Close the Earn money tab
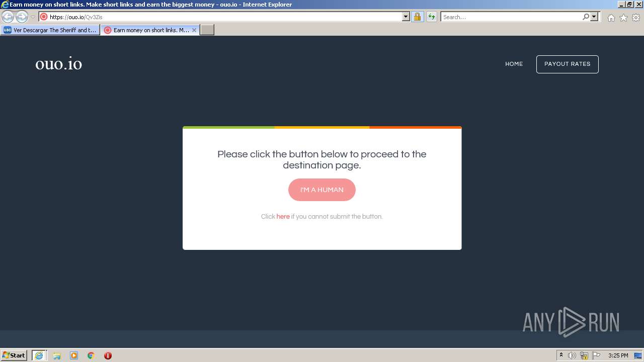 click(194, 30)
